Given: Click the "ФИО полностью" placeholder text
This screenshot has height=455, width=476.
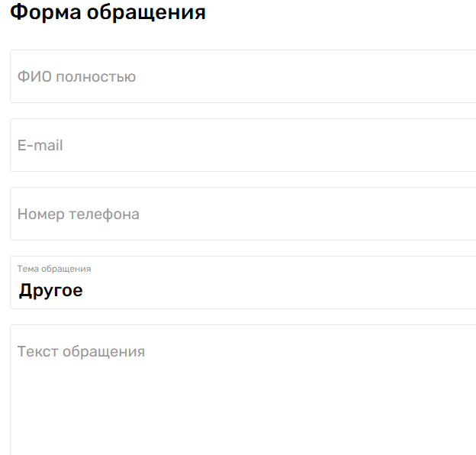Looking at the screenshot, I should click(76, 76).
